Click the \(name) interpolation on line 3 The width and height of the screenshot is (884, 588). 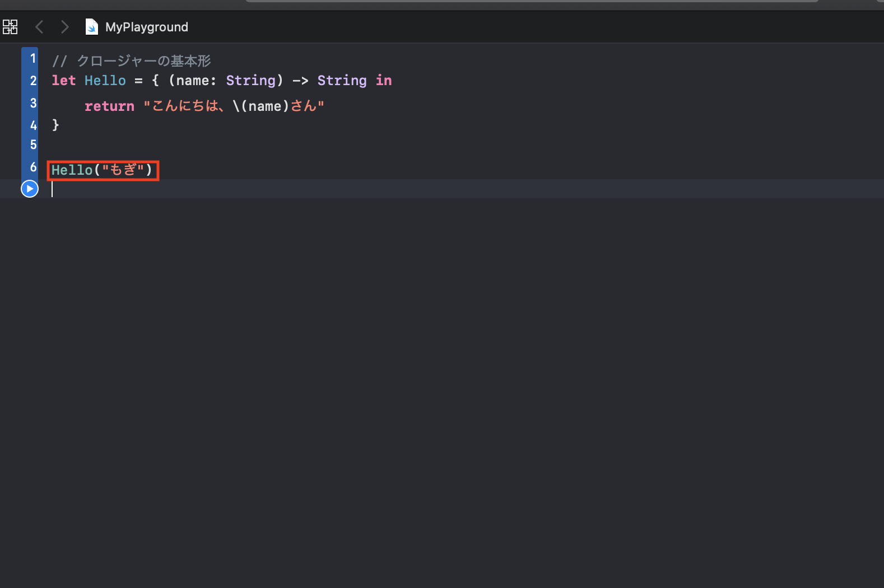click(x=261, y=106)
